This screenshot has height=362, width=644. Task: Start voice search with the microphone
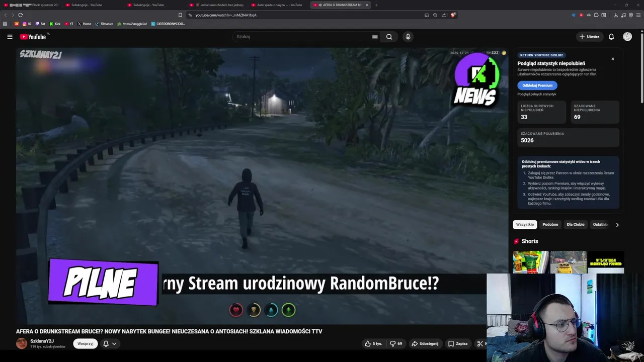click(408, 37)
